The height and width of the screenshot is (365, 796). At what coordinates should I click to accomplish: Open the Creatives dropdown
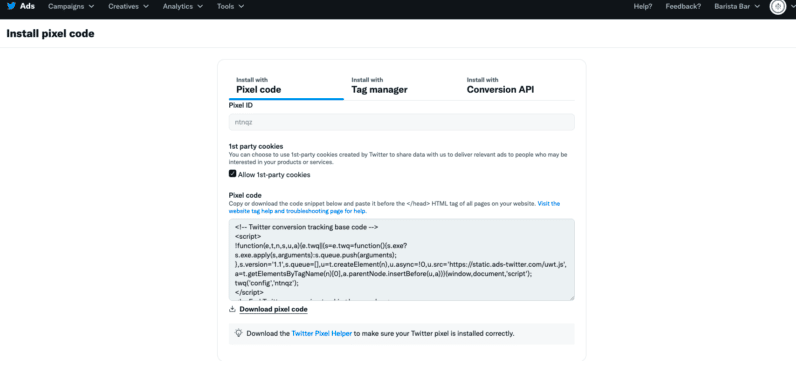pos(128,7)
